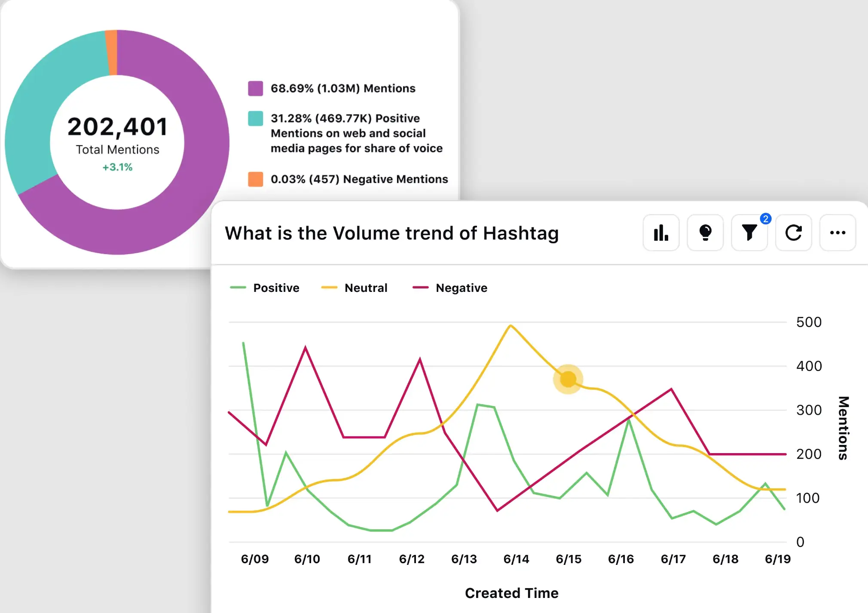
Task: Click the orange Negative Mentions legend swatch
Action: (x=256, y=179)
